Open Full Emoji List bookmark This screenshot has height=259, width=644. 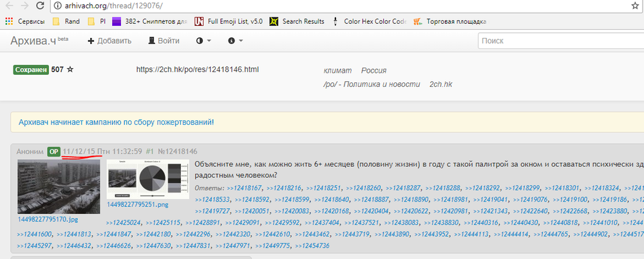(229, 21)
